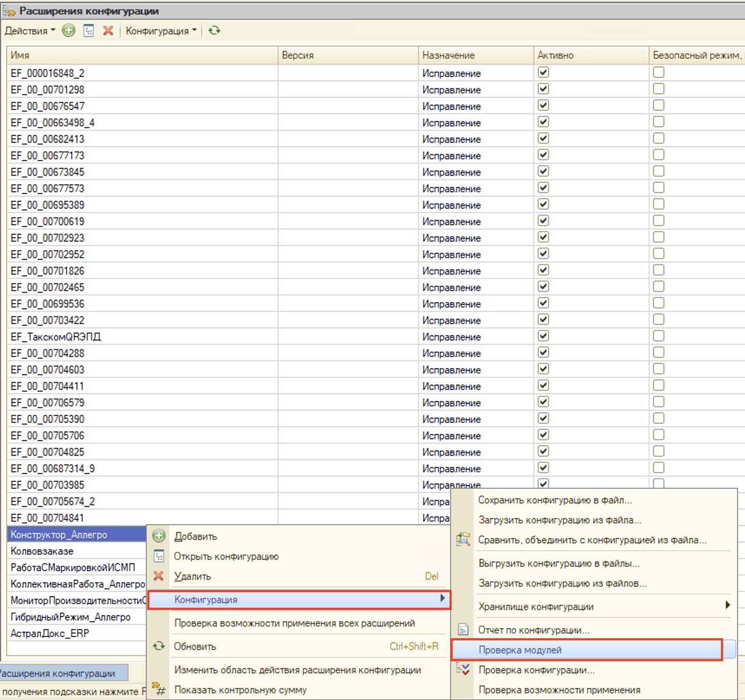Click check icon beside Проверка конфигурации
This screenshot has height=700, width=745.
click(463, 670)
